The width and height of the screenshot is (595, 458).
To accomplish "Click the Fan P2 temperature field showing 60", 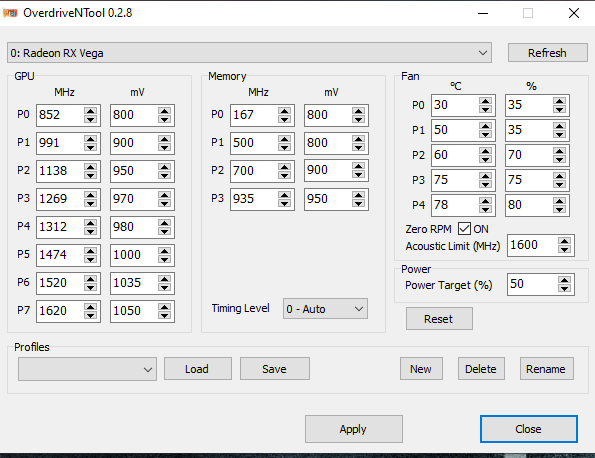I will (455, 155).
